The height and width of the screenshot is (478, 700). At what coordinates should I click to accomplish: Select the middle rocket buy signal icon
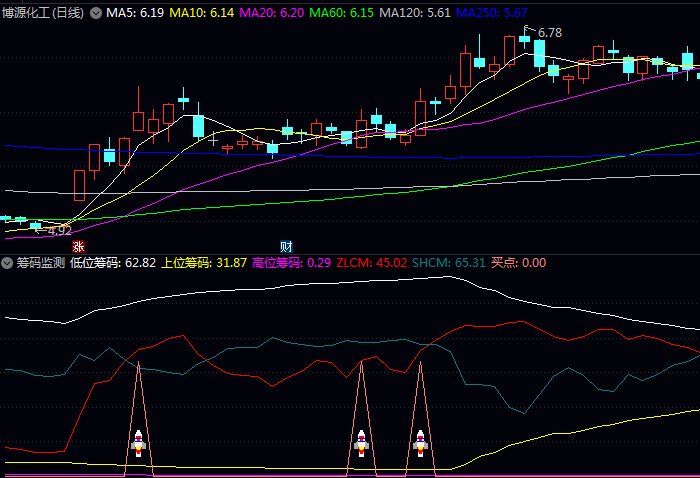pyautogui.click(x=361, y=443)
